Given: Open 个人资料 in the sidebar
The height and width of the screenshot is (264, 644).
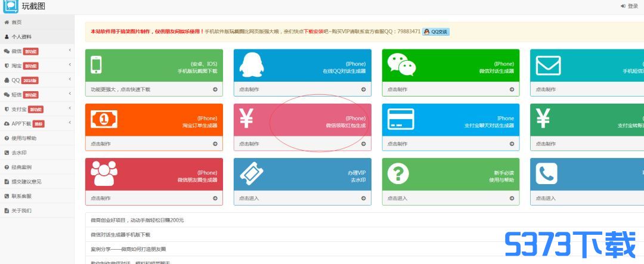Looking at the screenshot, I should [37, 36].
